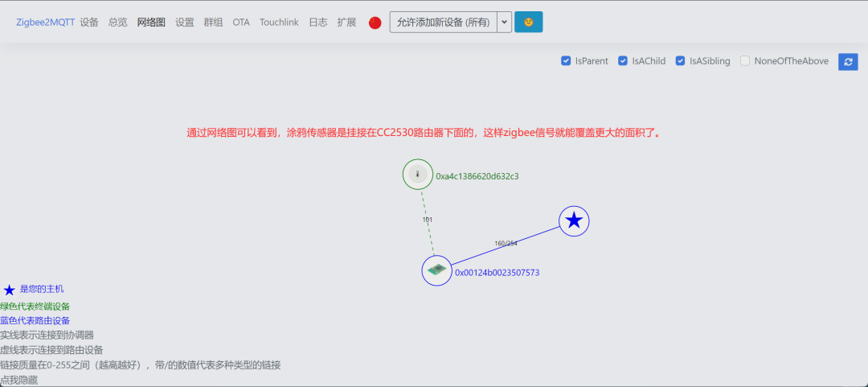Viewport: 868px width, 387px height.
Task: Uncheck the IsParent checkbox
Action: (566, 61)
